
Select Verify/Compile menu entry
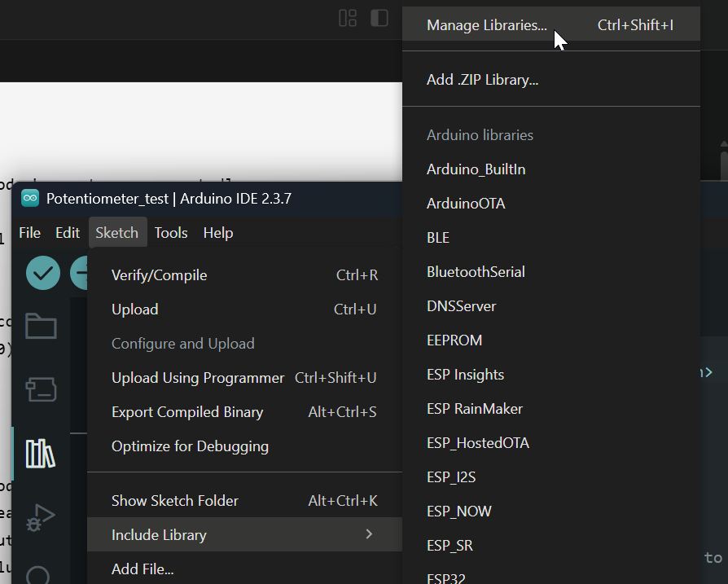(160, 275)
